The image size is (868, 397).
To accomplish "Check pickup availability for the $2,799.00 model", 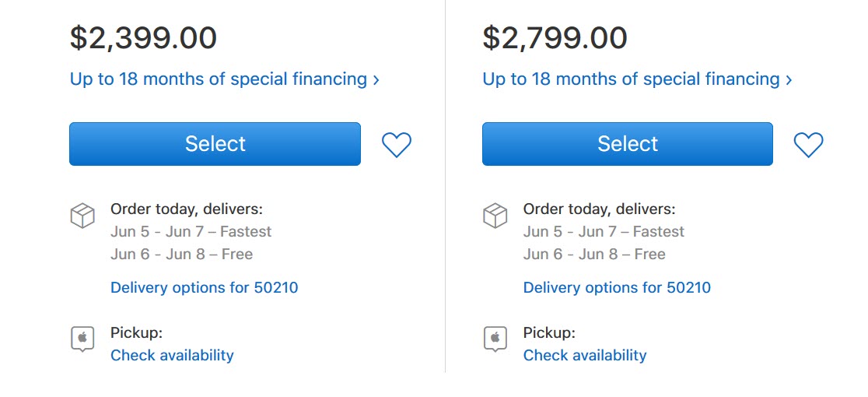I will click(x=585, y=356).
